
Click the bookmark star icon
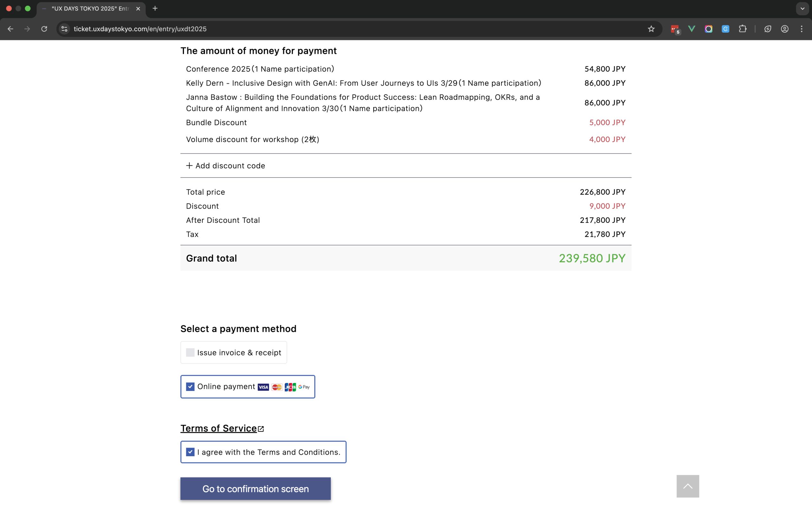651,29
